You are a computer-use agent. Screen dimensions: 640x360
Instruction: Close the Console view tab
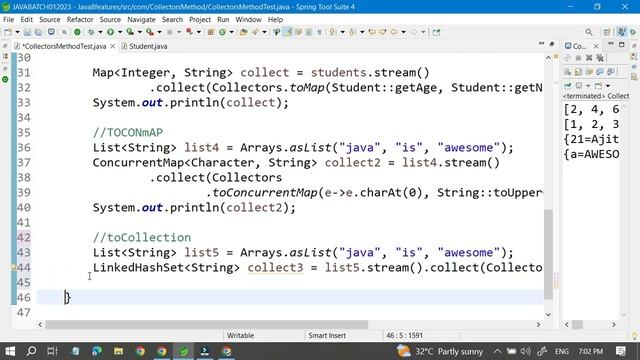click(x=596, y=46)
